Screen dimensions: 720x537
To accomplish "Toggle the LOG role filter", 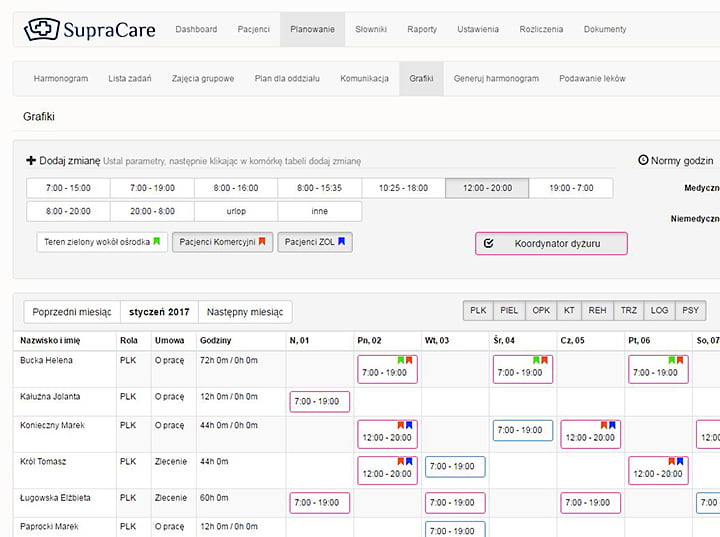I will [x=659, y=311].
